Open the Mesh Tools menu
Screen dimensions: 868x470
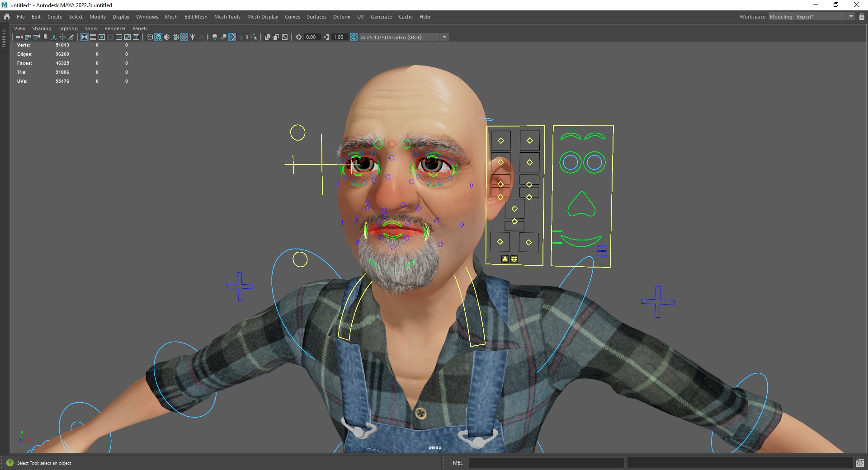227,17
